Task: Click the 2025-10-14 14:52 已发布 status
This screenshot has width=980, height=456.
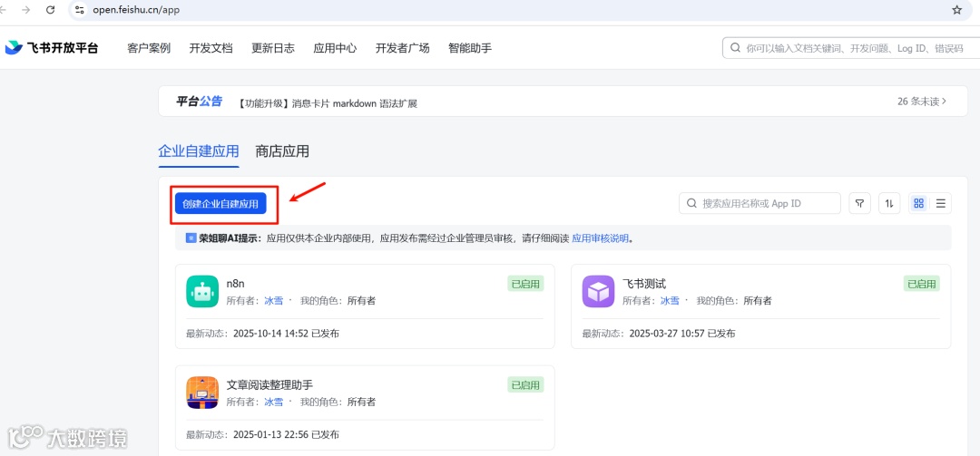Action: 286,334
